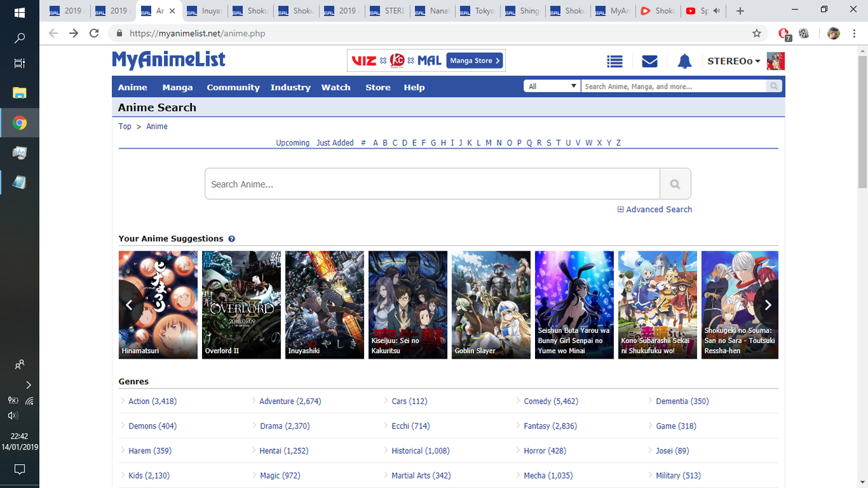Open a new browser tab plus icon
The height and width of the screenshot is (488, 868).
740,11
